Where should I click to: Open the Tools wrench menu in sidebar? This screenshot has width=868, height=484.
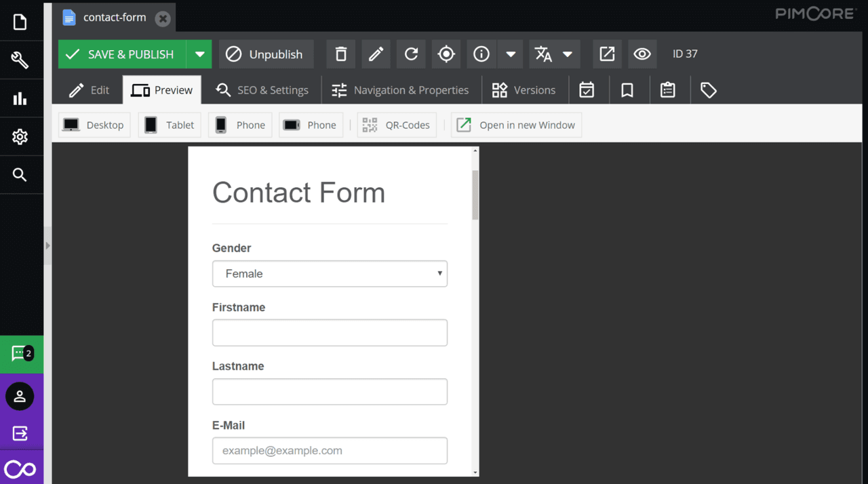20,60
